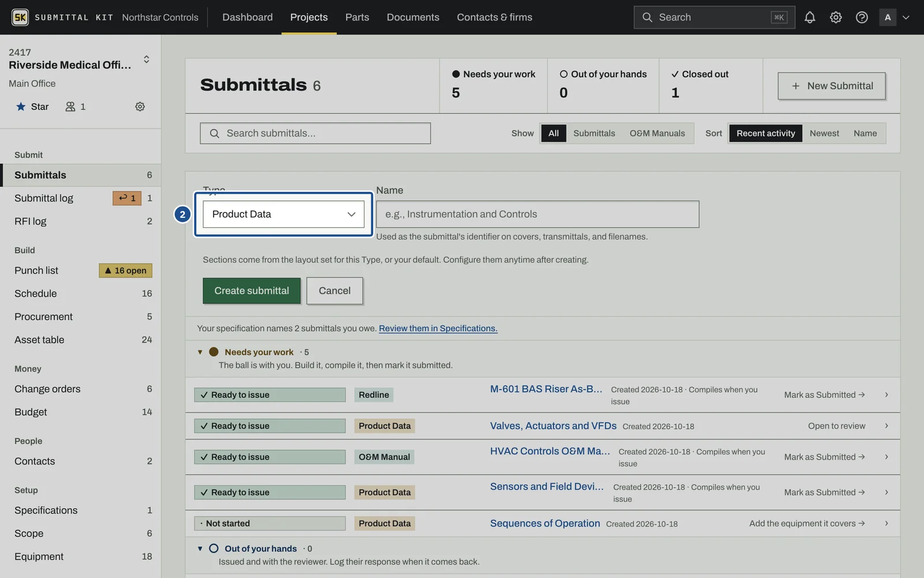Screen dimensions: 924x578
Task: Open chevron on Valves, Actuators and VFDs row
Action: (886, 426)
